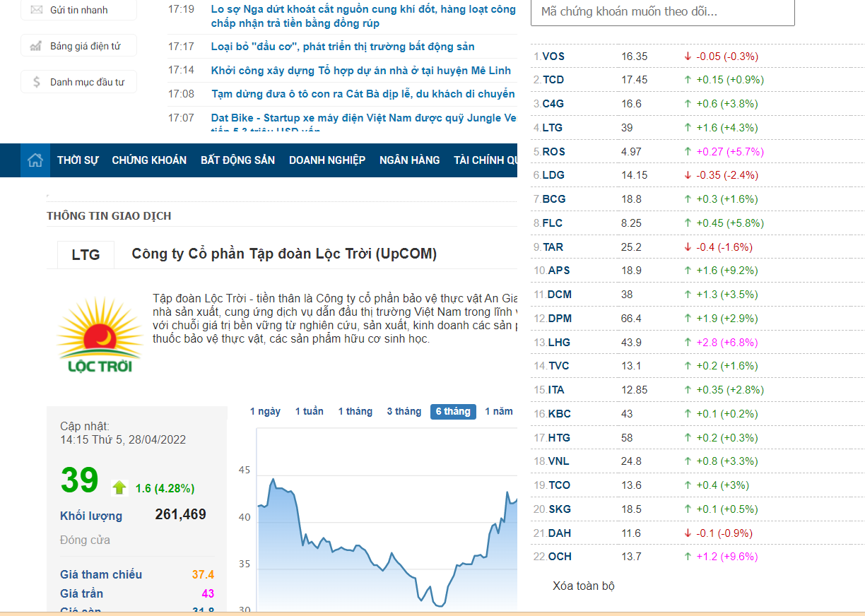
Task: Go to the home page icon
Action: pyautogui.click(x=35, y=160)
